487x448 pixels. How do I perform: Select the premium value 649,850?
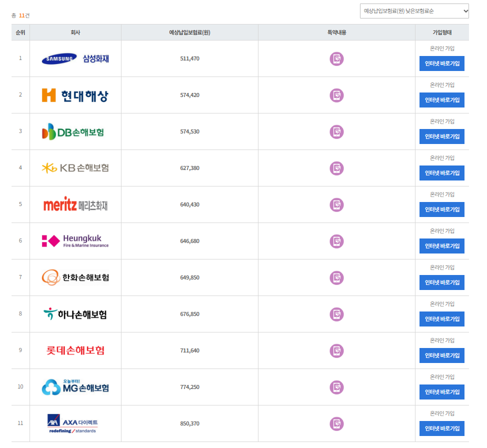tap(189, 277)
